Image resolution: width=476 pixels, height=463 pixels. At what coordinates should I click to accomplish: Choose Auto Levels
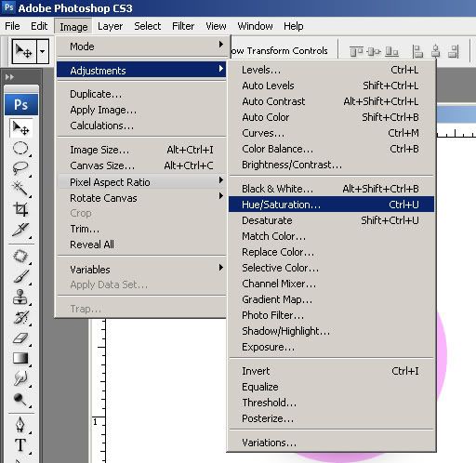point(331,86)
